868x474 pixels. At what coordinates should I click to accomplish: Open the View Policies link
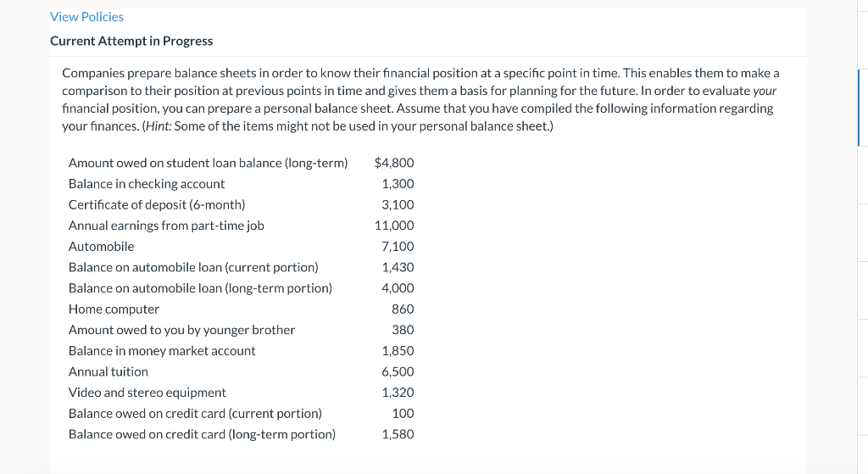[x=86, y=17]
